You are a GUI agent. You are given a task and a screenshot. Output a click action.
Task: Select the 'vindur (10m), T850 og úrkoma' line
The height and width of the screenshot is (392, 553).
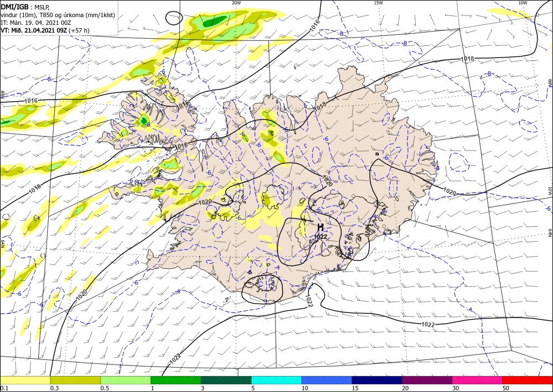(x=58, y=15)
